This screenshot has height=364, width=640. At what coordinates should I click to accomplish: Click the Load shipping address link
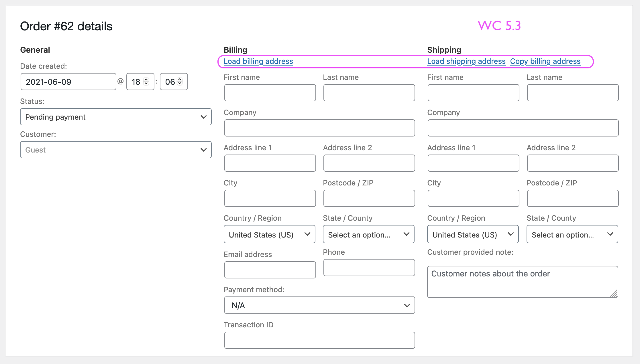[x=466, y=61]
